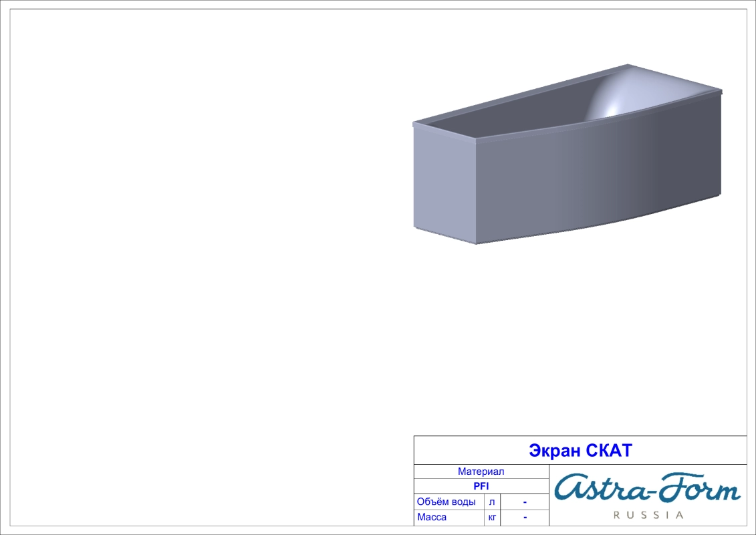Click the word "Экран" in the title
Image resolution: width=756 pixels, height=535 pixels.
554,451
